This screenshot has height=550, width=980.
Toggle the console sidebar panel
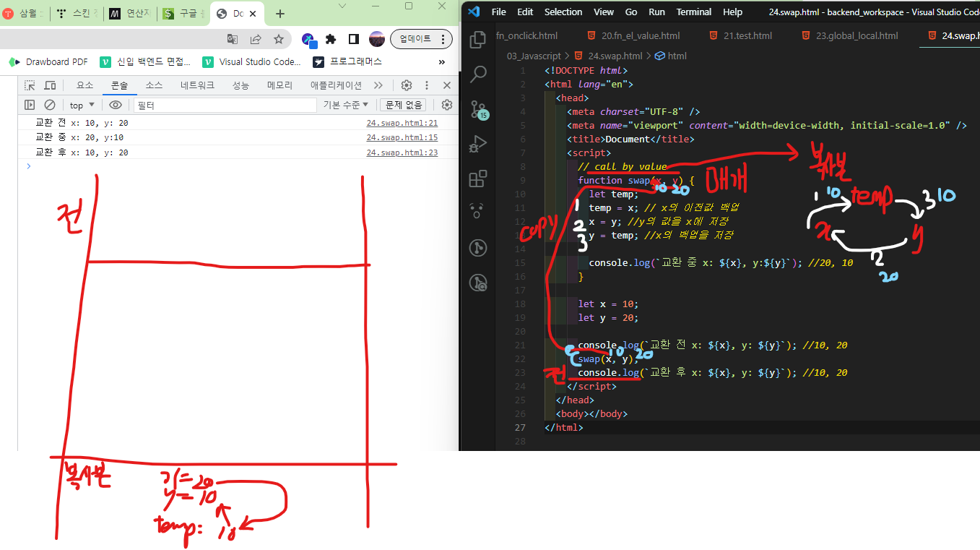tap(30, 105)
